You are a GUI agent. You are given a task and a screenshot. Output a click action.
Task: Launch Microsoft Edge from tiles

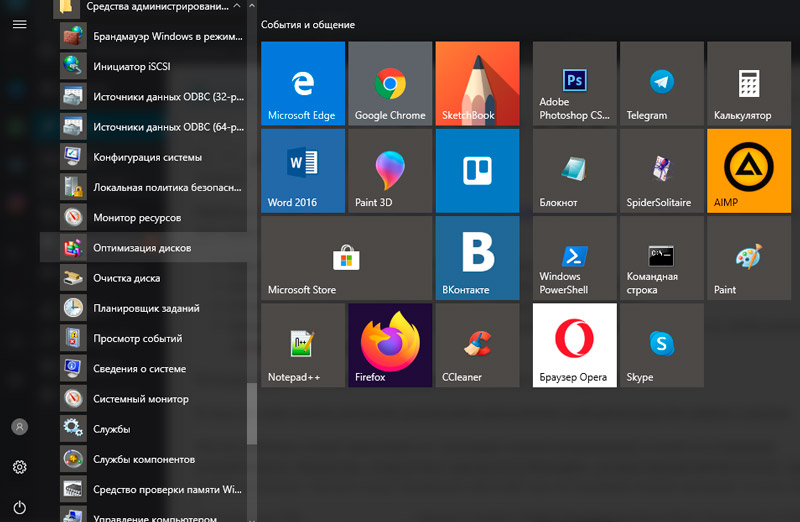(x=302, y=83)
